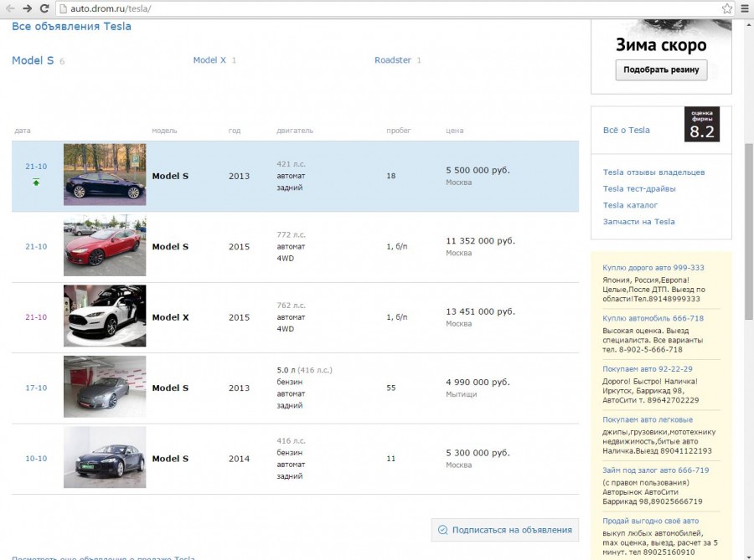Open Tesla тест-драйвы link
The height and width of the screenshot is (560, 754).
click(639, 189)
